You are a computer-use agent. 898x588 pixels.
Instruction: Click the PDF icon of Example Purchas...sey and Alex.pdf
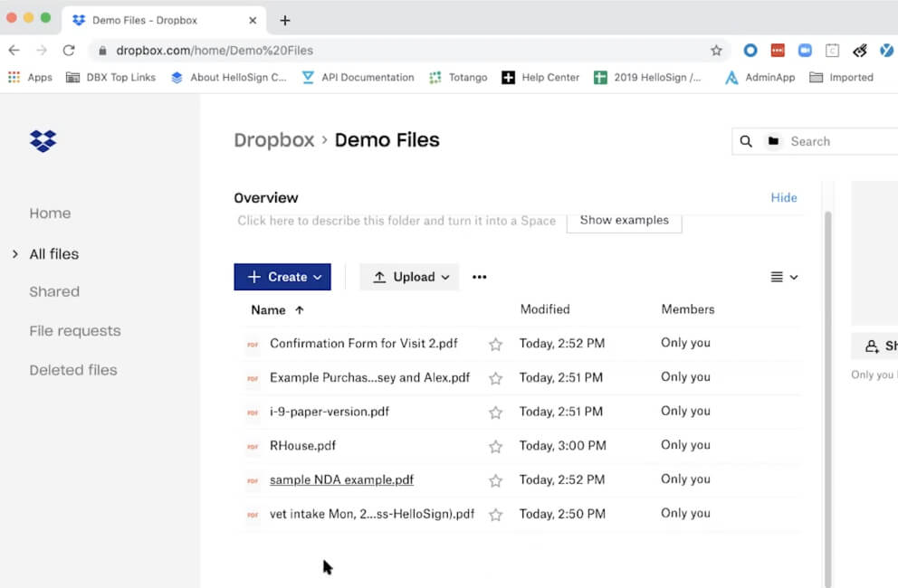click(x=253, y=378)
